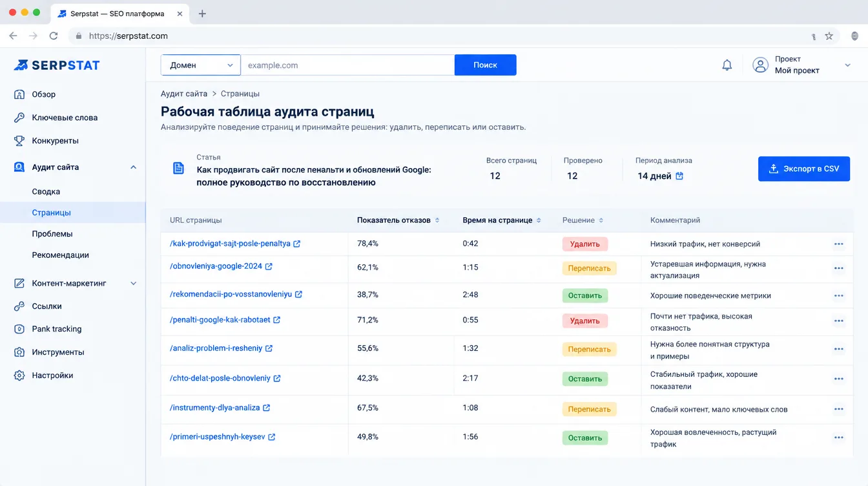Click the Удалить badge for /kak-prodvigat-sajt-posle-penaltya
The image size is (868, 486).
pos(585,244)
